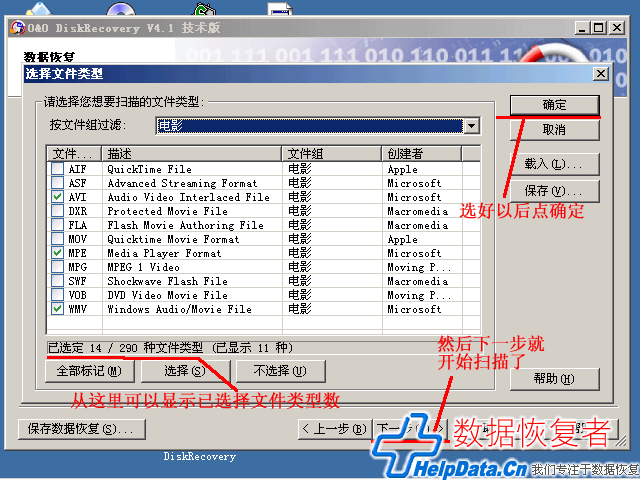Close the 选择文件类型 dialog
Viewport: 640px width, 480px height.
tap(601, 74)
